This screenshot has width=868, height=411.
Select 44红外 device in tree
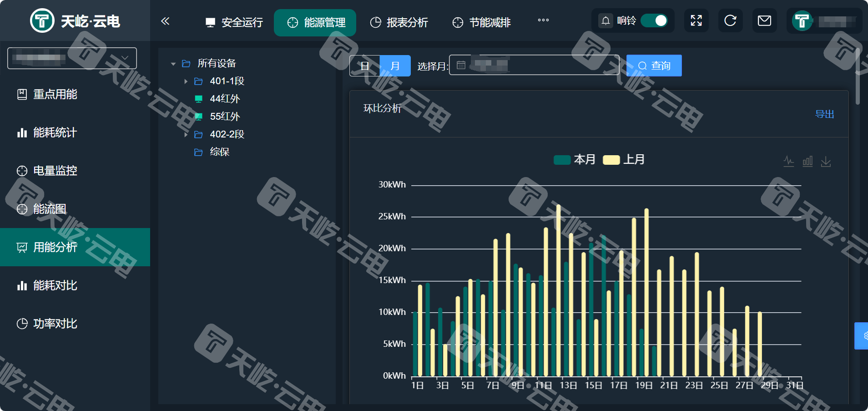click(225, 99)
